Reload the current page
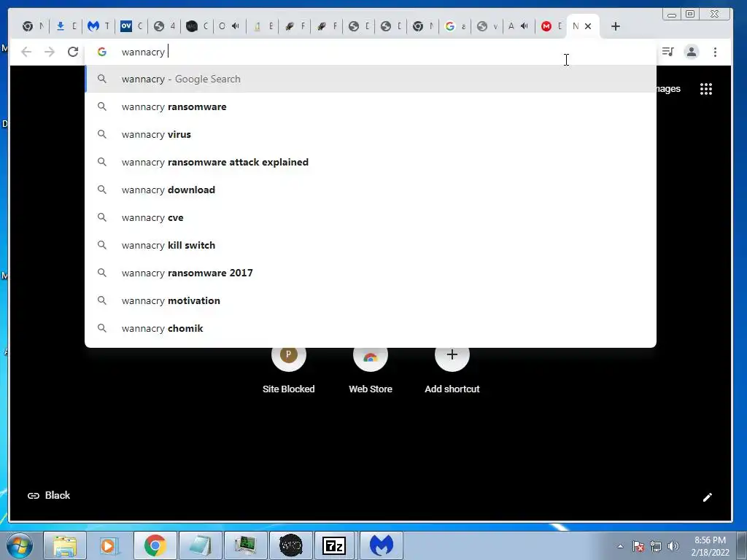 pos(72,52)
